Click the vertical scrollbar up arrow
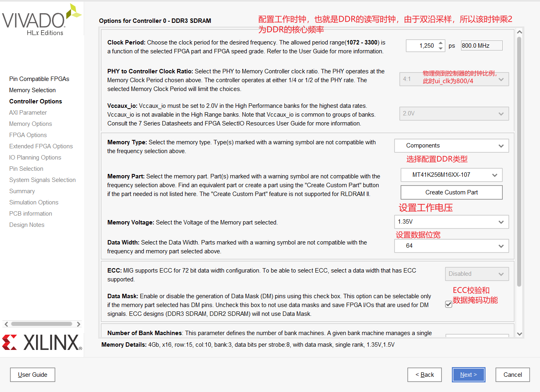Screen dimensions: 540x392 520,32
